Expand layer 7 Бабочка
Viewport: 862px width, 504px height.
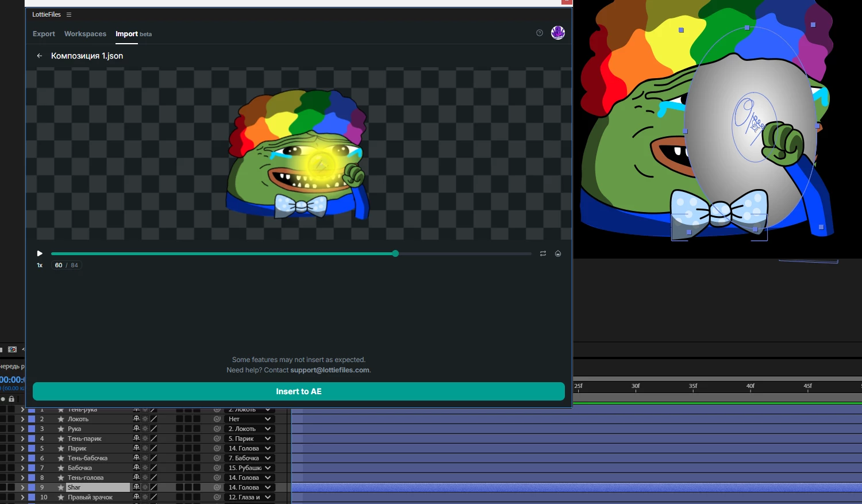[22, 468]
